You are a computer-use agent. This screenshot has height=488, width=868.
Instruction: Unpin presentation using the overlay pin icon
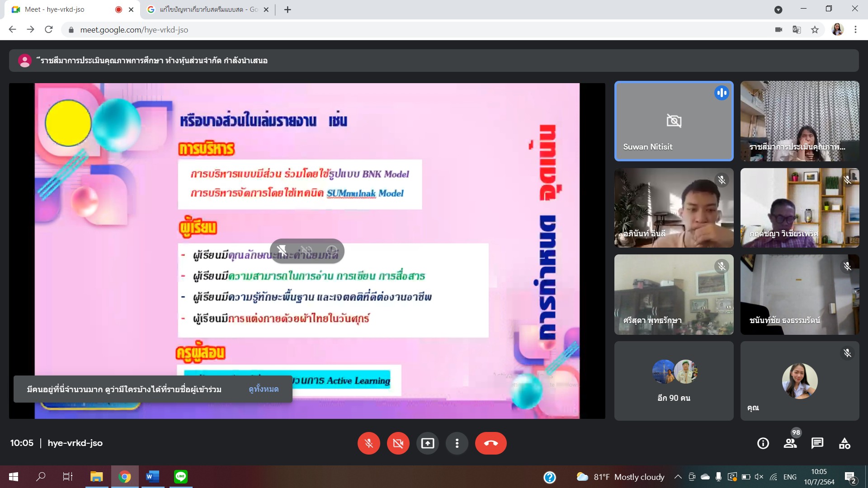[282, 250]
